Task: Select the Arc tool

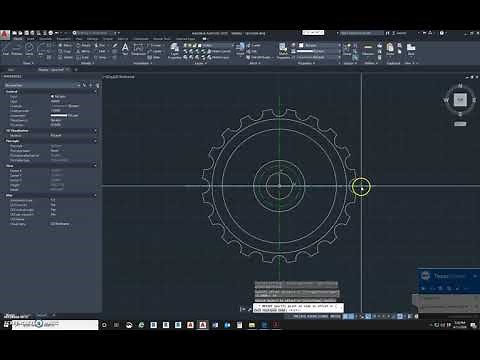Action: click(41, 49)
